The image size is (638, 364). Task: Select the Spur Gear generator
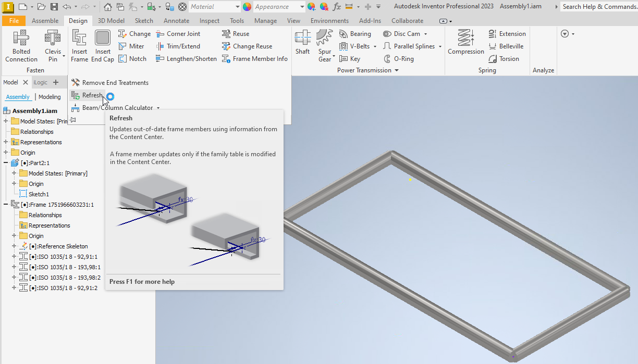pyautogui.click(x=325, y=46)
